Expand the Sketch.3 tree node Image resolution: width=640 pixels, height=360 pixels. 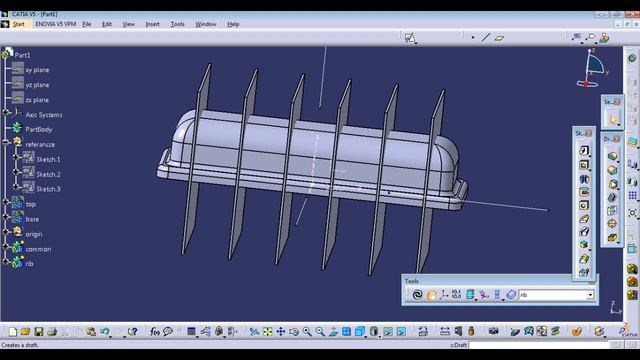16,187
